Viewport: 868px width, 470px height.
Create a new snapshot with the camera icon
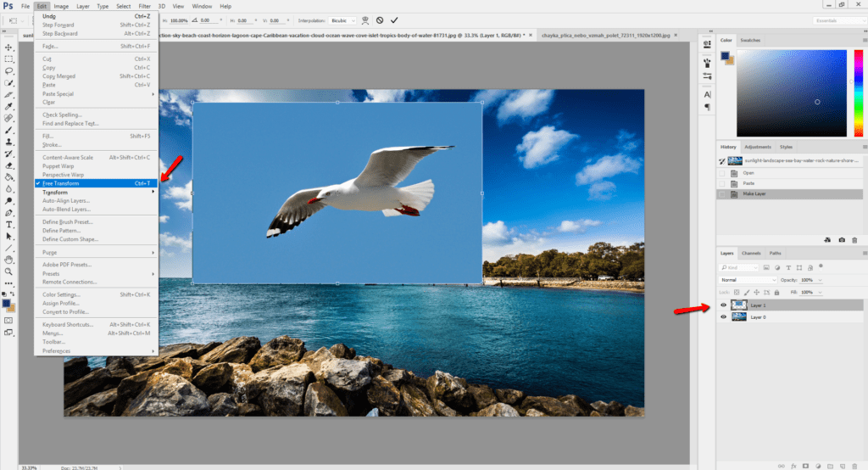pos(841,240)
